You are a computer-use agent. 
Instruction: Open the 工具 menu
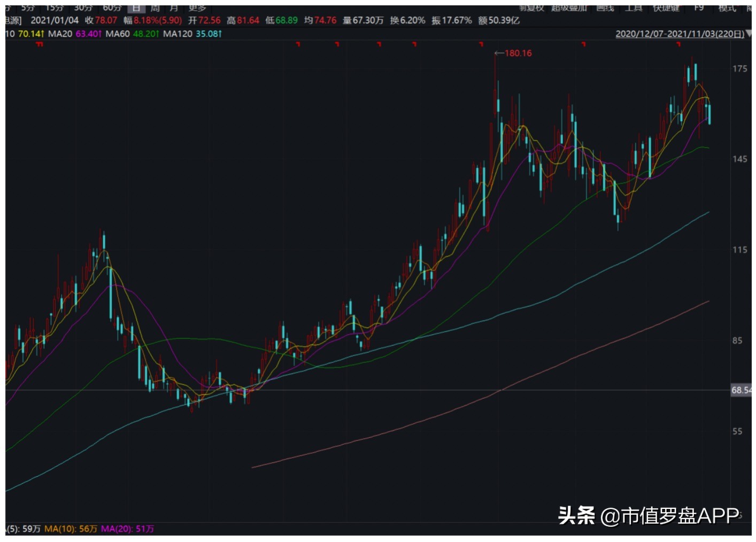(634, 8)
